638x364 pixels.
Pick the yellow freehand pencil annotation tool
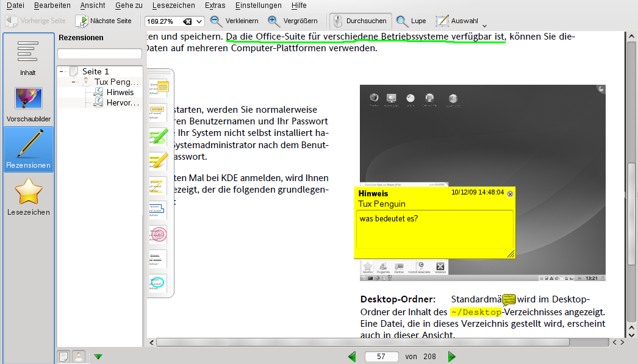tap(158, 160)
